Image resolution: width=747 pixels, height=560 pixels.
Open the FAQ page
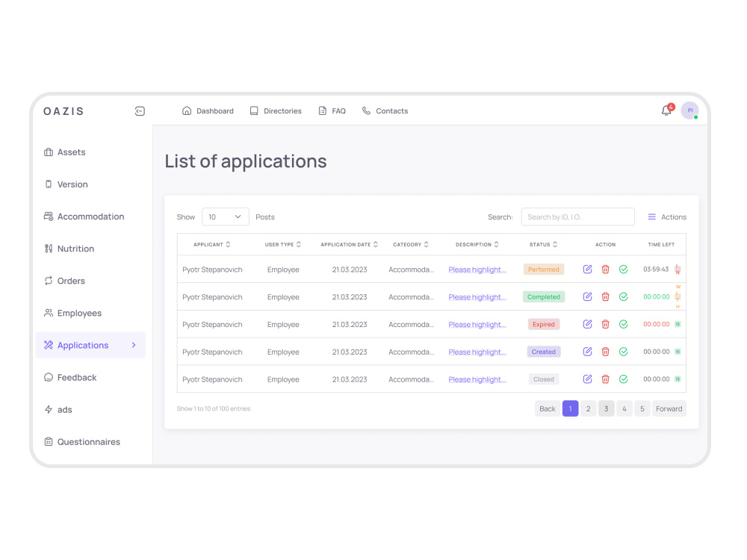pyautogui.click(x=332, y=111)
